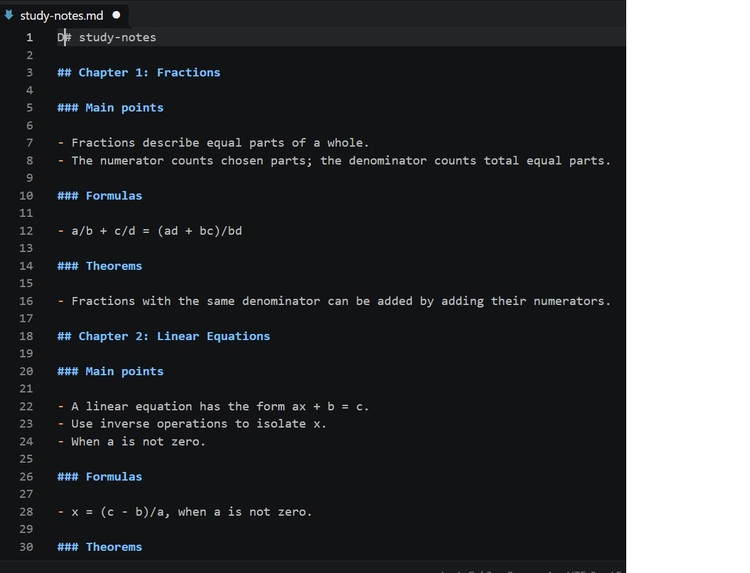The image size is (750, 573).
Task: Click '### Main points' on line 20
Action: click(x=110, y=372)
